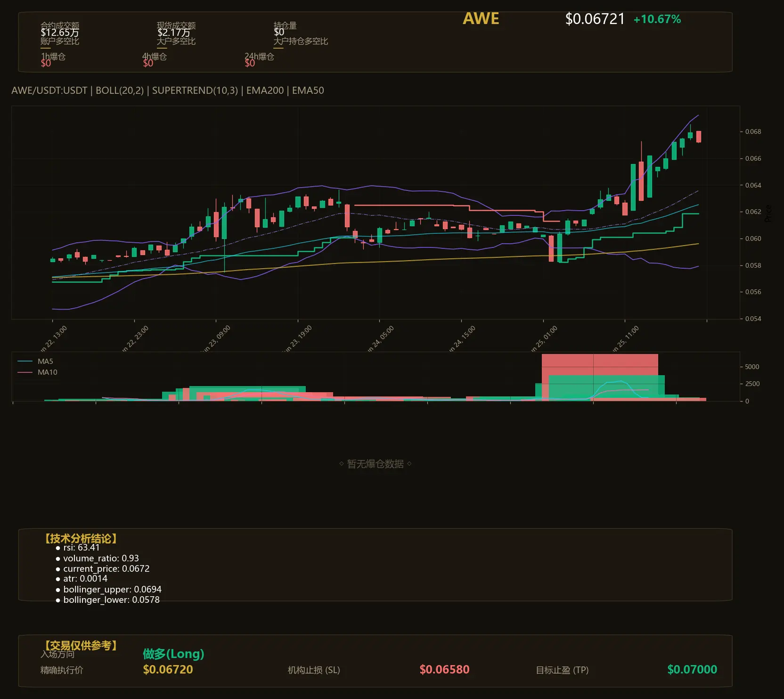Toggle the MA5 legend entry
Image resolution: width=784 pixels, height=699 pixels.
[35, 362]
